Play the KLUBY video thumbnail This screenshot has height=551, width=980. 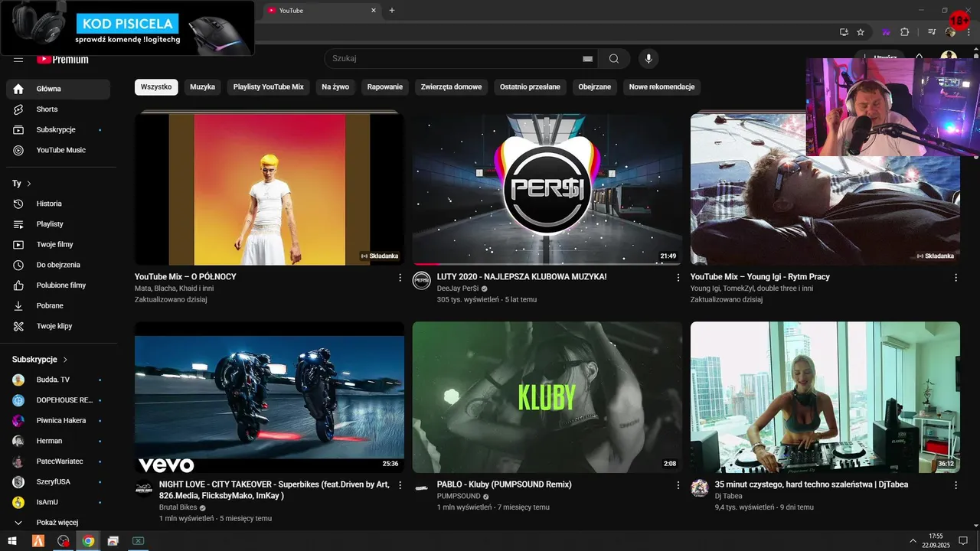coord(547,397)
